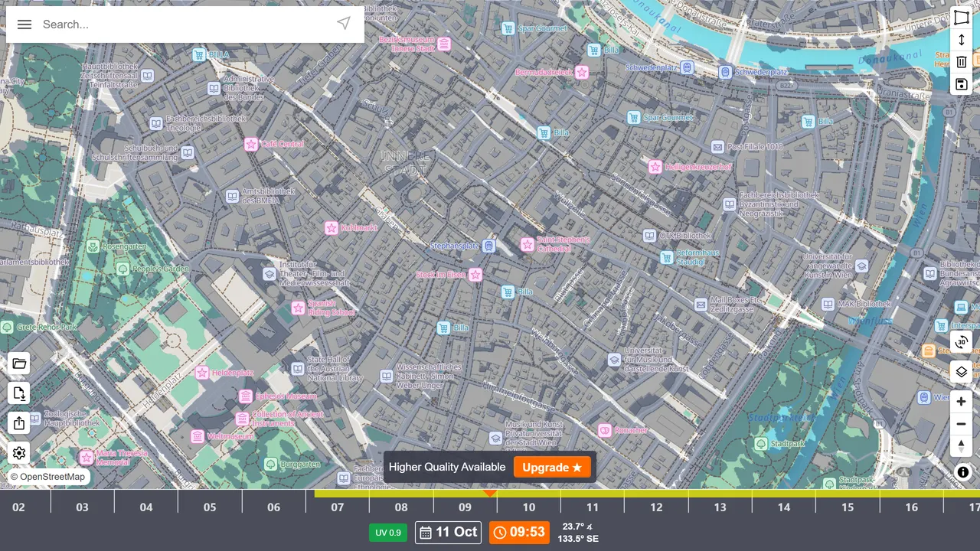The height and width of the screenshot is (551, 980).
Task: Zoom out with the minus button
Action: pyautogui.click(x=962, y=424)
